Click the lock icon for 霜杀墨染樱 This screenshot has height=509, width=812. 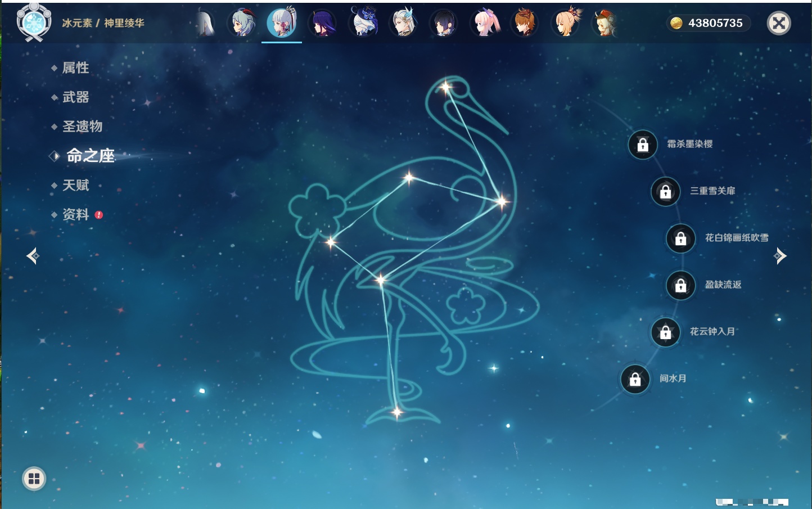click(643, 145)
